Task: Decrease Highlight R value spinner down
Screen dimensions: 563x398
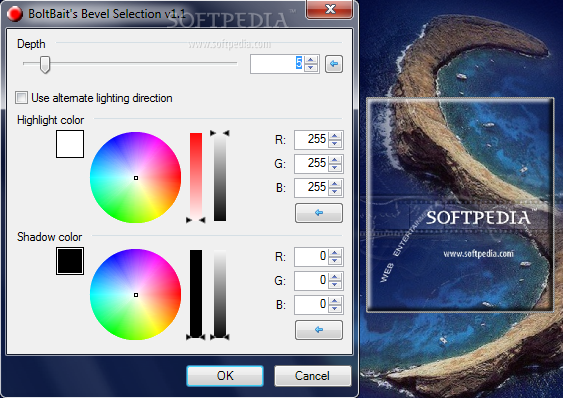Action: (x=335, y=144)
